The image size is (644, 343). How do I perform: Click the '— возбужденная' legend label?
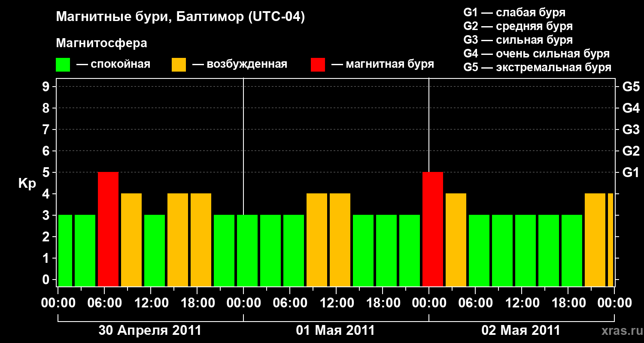(240, 64)
